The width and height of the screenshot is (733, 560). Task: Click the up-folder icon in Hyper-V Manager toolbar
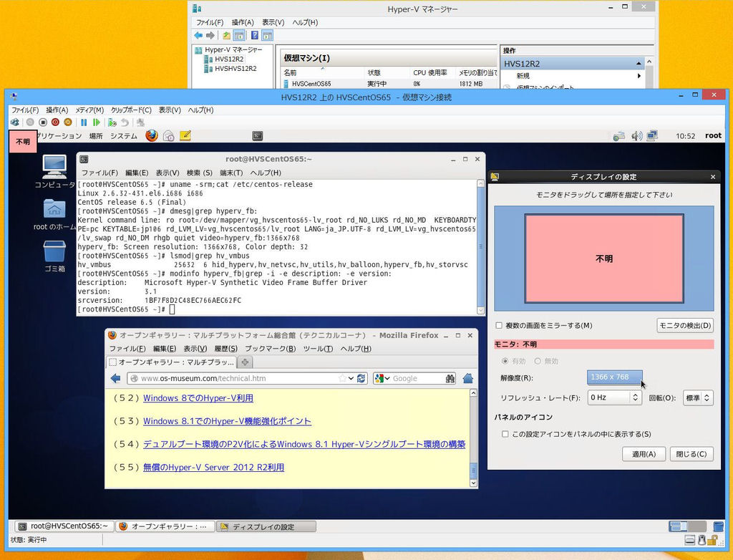226,35
